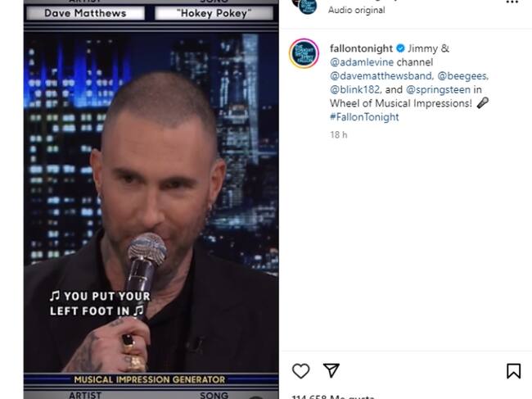The image size is (532, 399).
Task: View the Me gusta likes count
Action: tap(333, 397)
